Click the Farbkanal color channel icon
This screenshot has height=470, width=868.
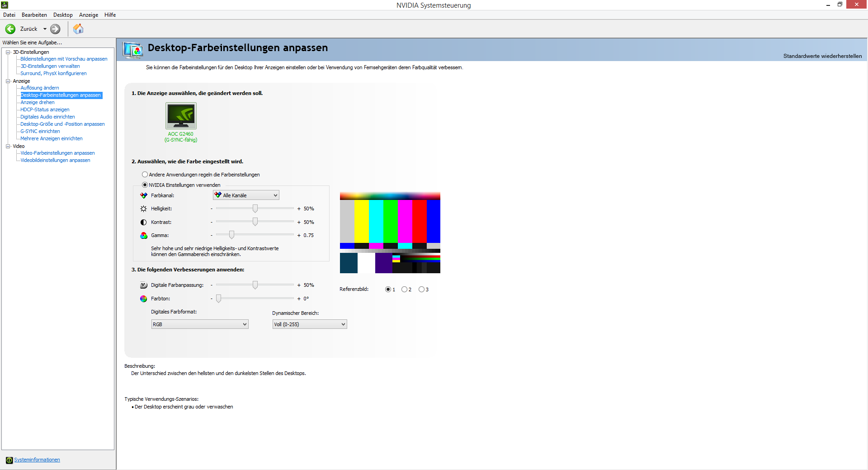click(144, 195)
